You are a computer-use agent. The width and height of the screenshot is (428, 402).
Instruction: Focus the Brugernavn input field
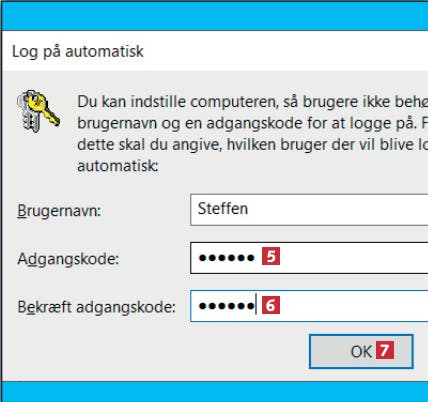coord(309,210)
